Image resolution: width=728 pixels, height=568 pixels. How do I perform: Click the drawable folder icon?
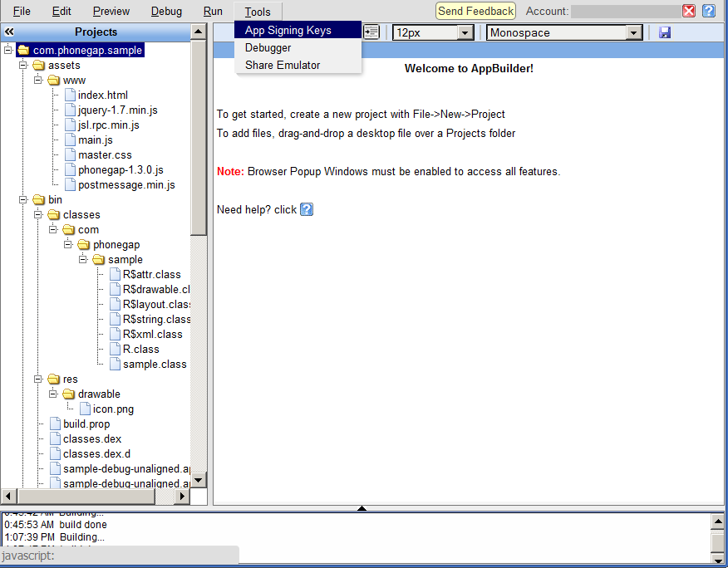tap(68, 394)
